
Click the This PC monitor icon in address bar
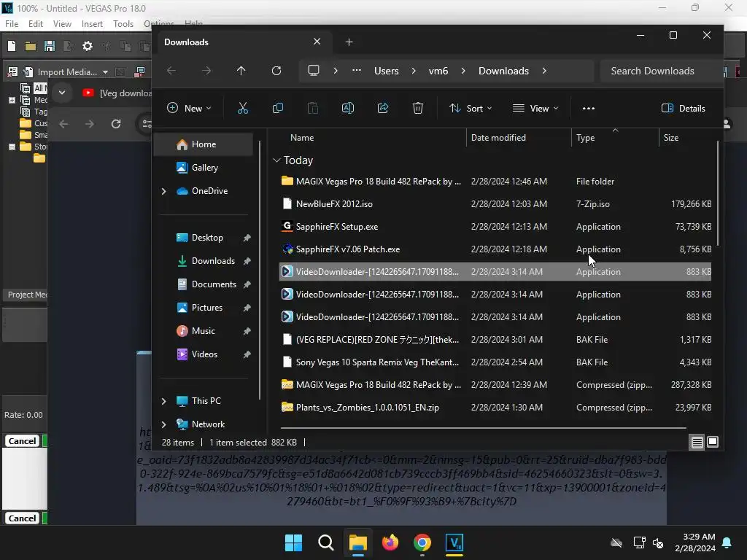tap(314, 71)
